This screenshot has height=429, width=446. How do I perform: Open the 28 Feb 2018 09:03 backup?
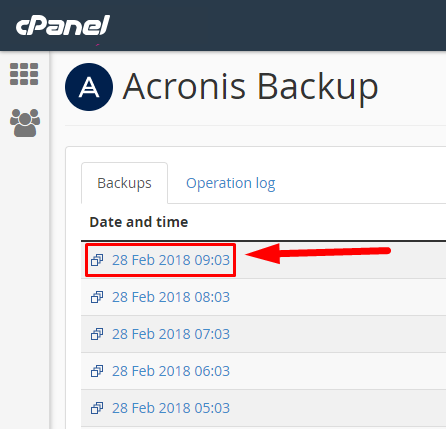171,260
